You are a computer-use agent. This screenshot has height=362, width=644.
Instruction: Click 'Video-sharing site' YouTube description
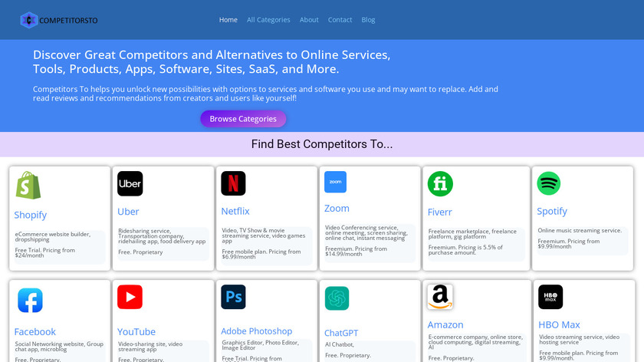(150, 347)
